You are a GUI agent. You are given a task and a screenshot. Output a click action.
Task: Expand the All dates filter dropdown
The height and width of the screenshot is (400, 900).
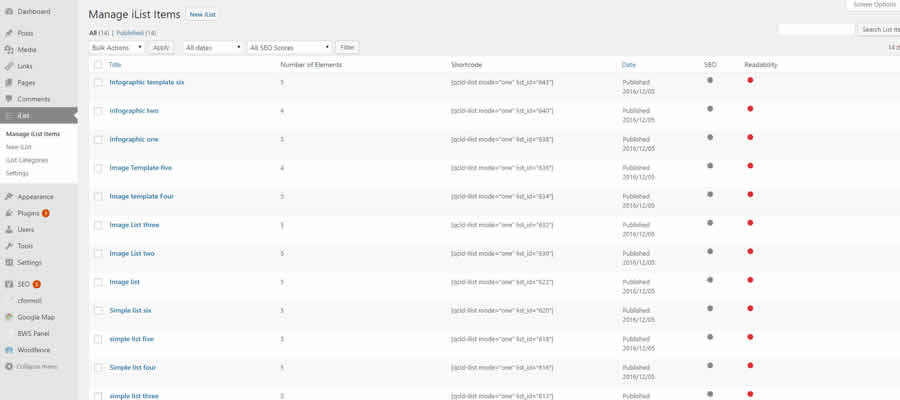pos(213,47)
